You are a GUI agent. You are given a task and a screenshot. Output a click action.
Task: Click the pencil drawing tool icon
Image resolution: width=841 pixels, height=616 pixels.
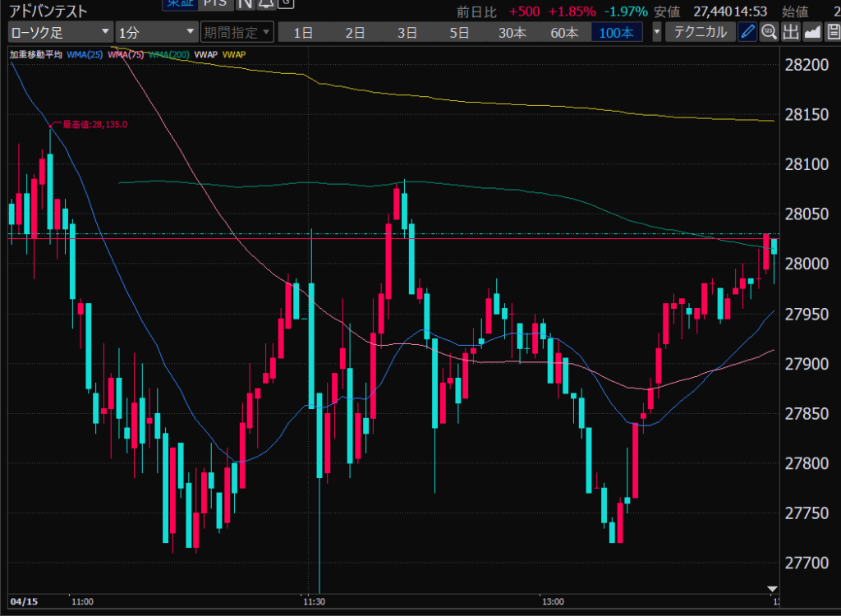[x=747, y=33]
